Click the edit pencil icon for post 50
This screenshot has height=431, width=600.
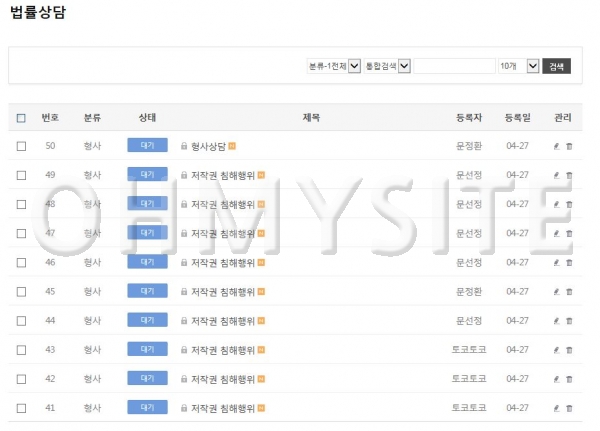(x=557, y=146)
